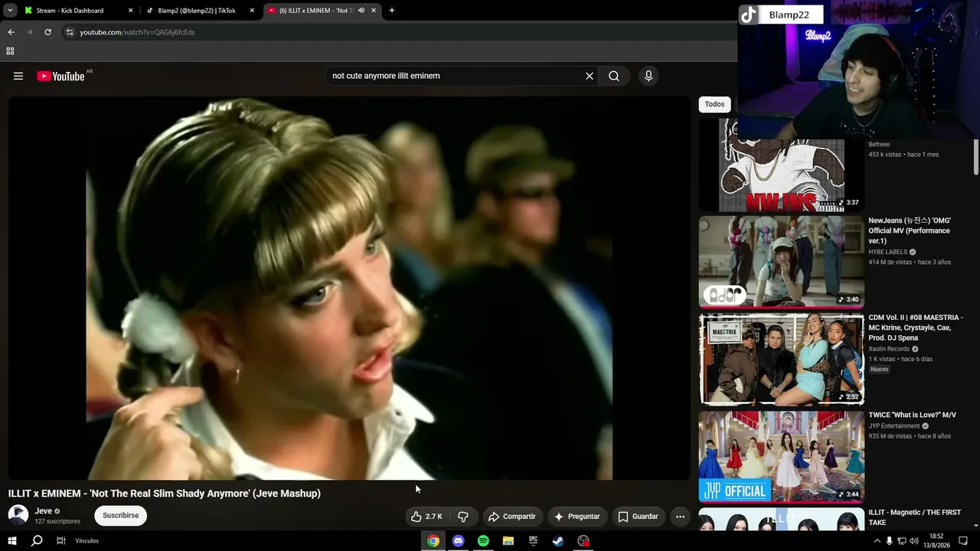
Task: Click the video title below the player
Action: point(165,494)
